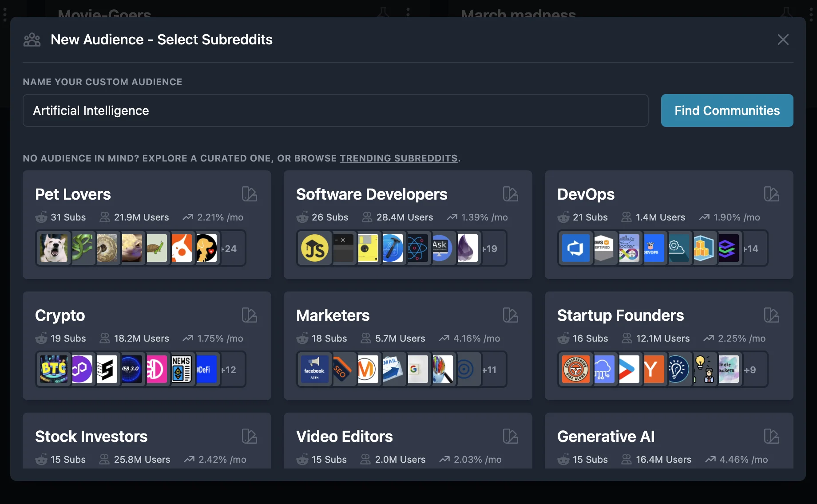Click the white dog subreddit icon in Pet Lovers

click(54, 248)
